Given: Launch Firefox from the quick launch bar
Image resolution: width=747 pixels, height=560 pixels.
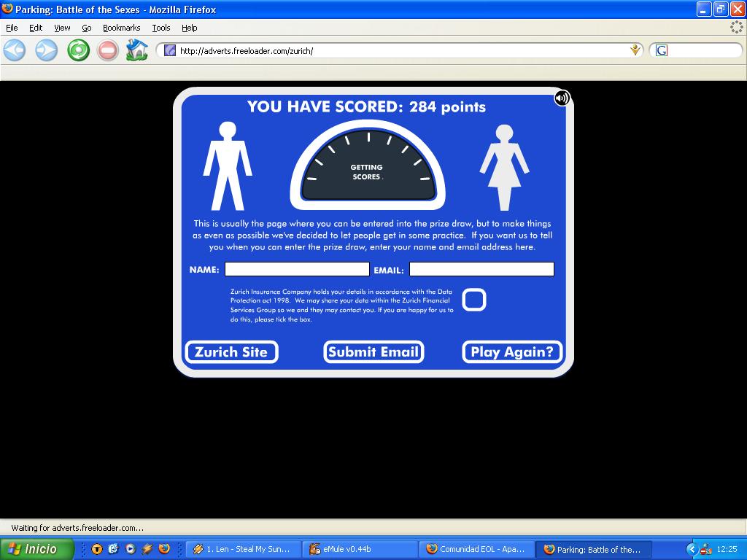Looking at the screenshot, I should (x=164, y=549).
